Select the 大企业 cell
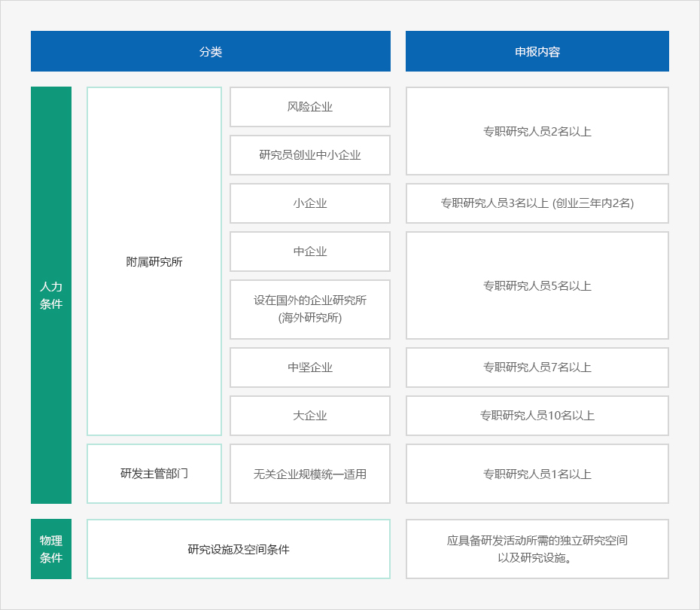Viewport: 700px width, 610px height. click(x=310, y=416)
